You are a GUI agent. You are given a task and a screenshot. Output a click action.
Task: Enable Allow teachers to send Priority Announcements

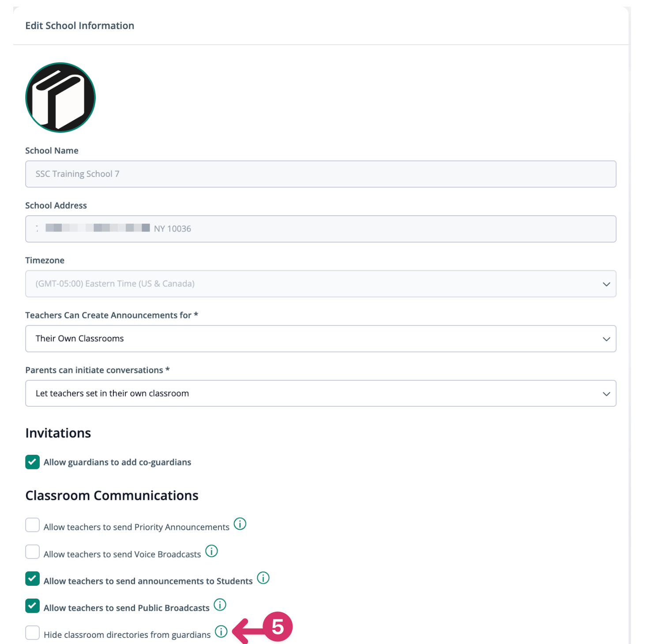click(32, 525)
